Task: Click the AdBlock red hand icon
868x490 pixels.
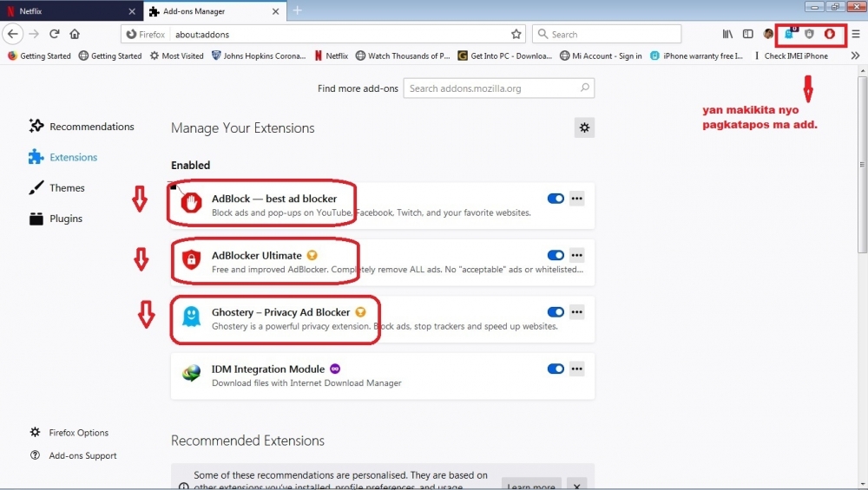Action: (x=191, y=203)
